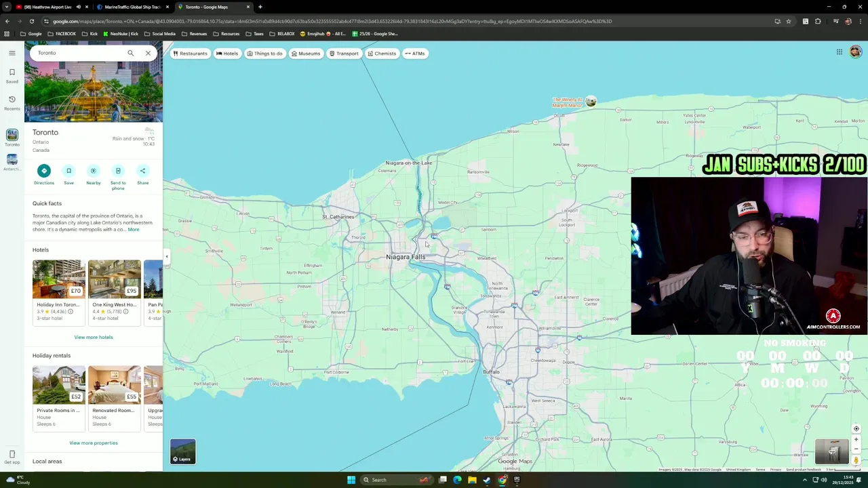Open Saved places in the sidebar
The height and width of the screenshot is (488, 868).
tap(12, 75)
